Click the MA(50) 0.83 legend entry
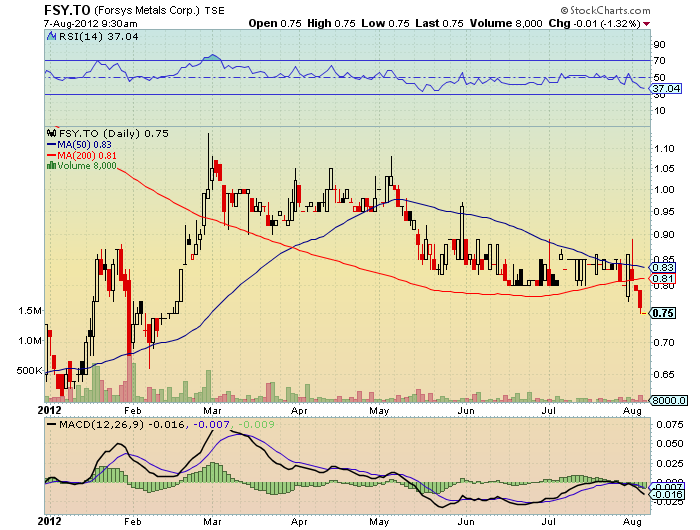700x530 pixels. (x=79, y=145)
